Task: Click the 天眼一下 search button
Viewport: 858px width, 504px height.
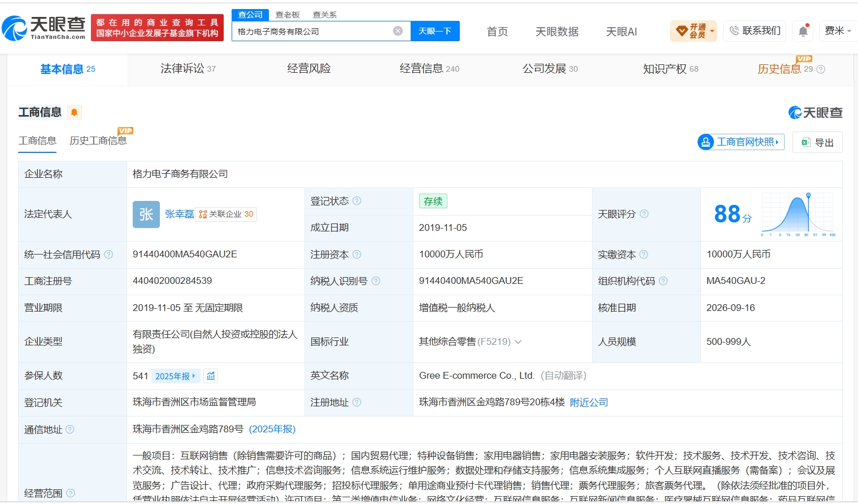Action: (x=435, y=31)
